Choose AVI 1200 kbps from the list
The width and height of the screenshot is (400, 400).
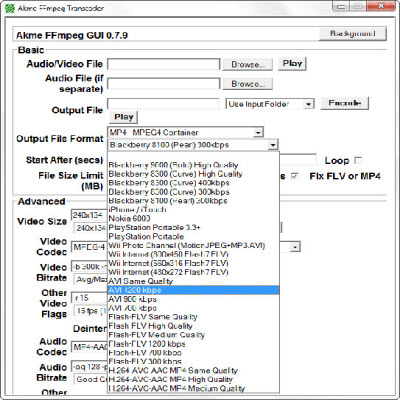pyautogui.click(x=193, y=290)
